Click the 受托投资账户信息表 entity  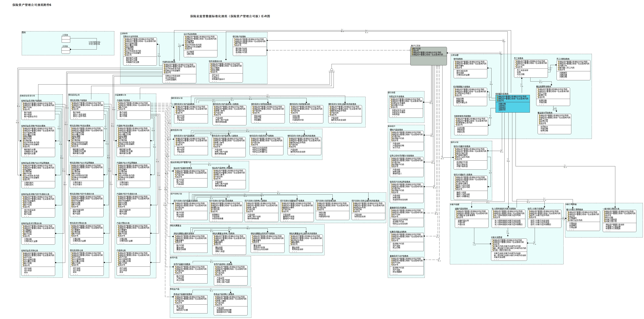[87, 110]
